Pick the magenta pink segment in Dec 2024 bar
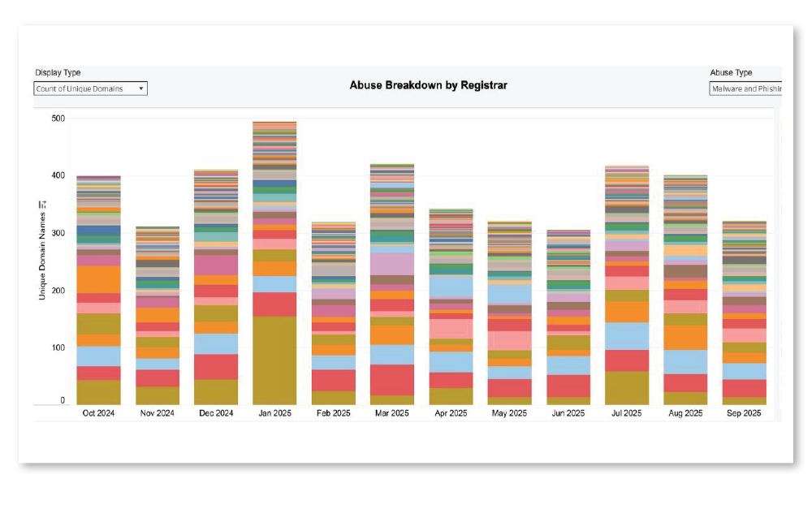Image resolution: width=812 pixels, height=509 pixels. [x=216, y=265]
